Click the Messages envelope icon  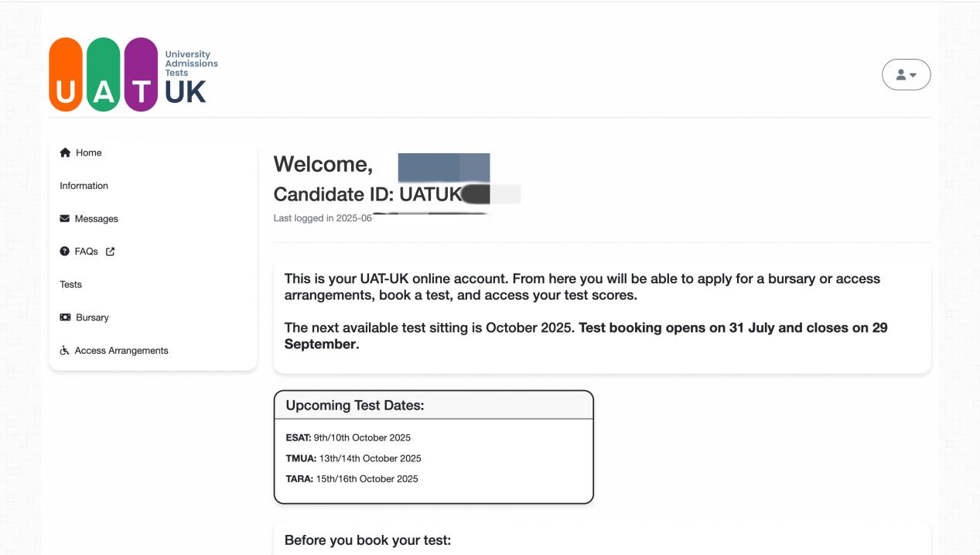(64, 219)
